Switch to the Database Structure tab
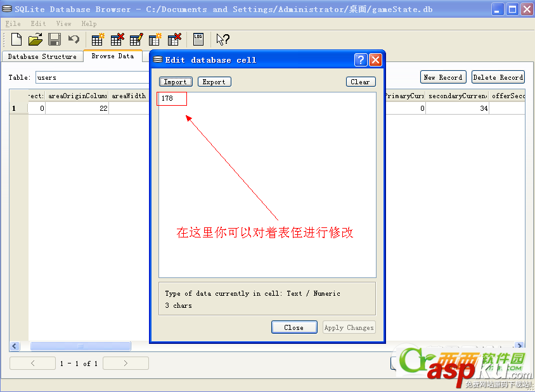Screen dimensions: 535x392 (x=42, y=56)
